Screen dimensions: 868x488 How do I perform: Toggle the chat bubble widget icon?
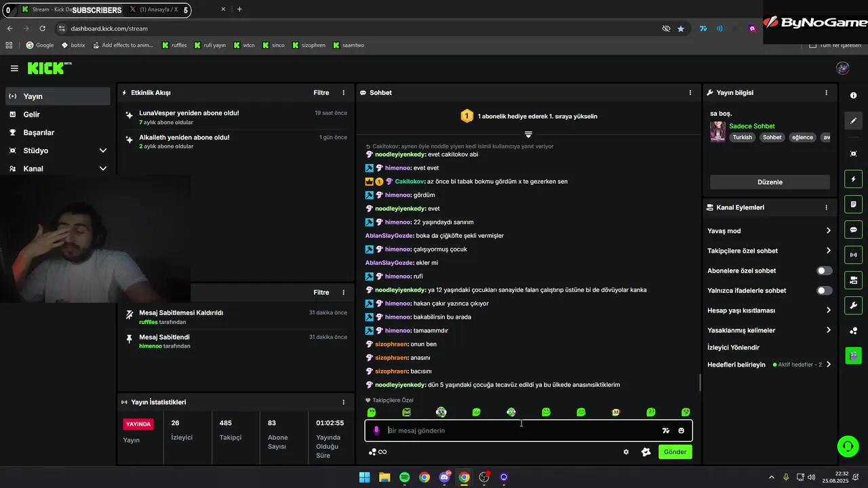coord(853,229)
